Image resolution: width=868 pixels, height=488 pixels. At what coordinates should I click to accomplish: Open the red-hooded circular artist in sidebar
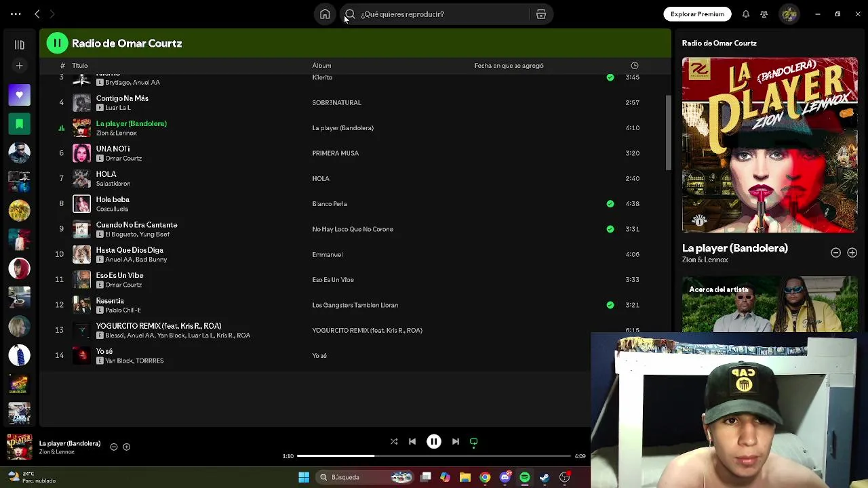(19, 268)
